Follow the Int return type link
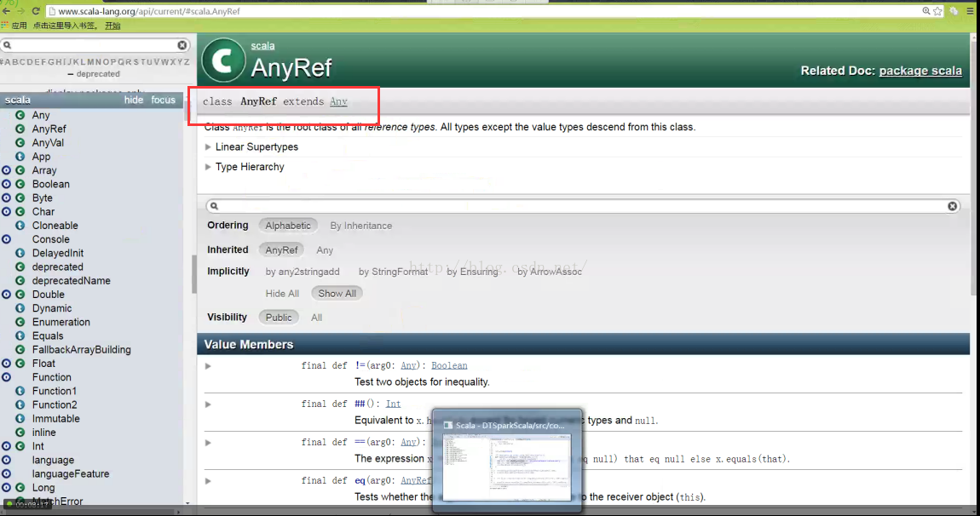980x516 pixels. coord(393,404)
